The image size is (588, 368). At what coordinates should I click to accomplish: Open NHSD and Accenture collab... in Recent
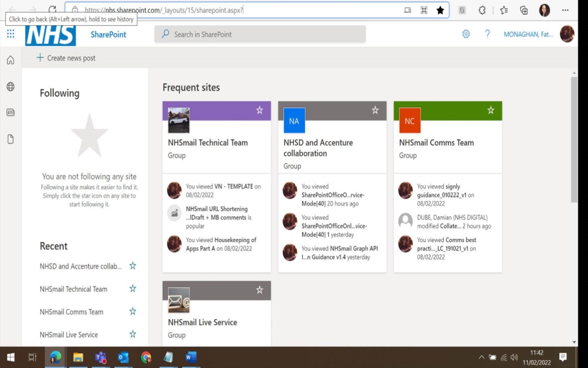tap(81, 266)
